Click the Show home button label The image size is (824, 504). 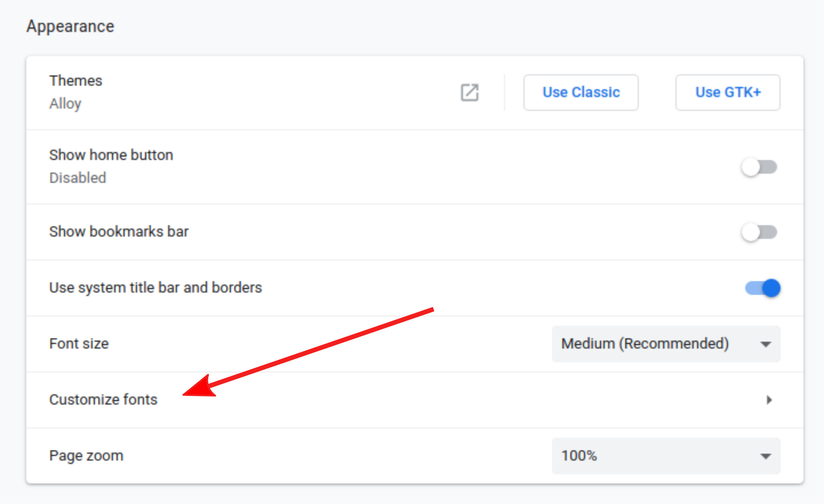click(x=111, y=155)
